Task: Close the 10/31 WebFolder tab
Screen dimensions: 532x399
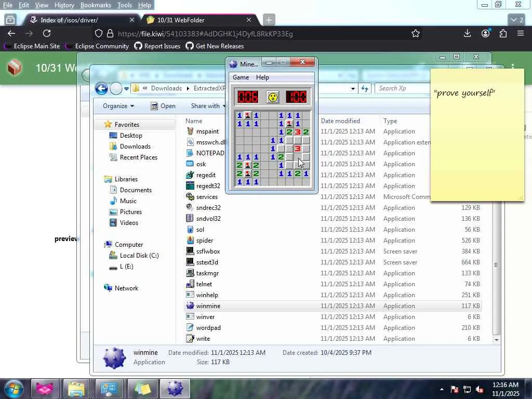Action: (249, 20)
